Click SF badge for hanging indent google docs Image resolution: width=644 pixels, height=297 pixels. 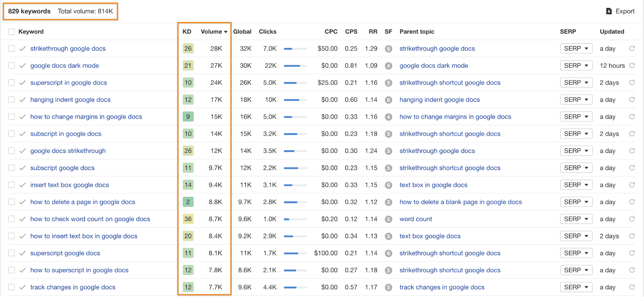click(389, 100)
